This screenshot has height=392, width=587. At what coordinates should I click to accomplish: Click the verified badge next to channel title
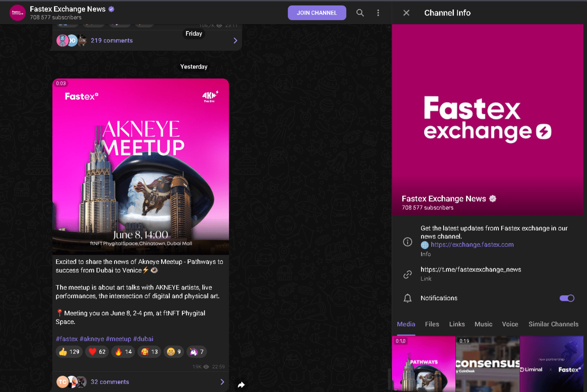[x=111, y=9]
